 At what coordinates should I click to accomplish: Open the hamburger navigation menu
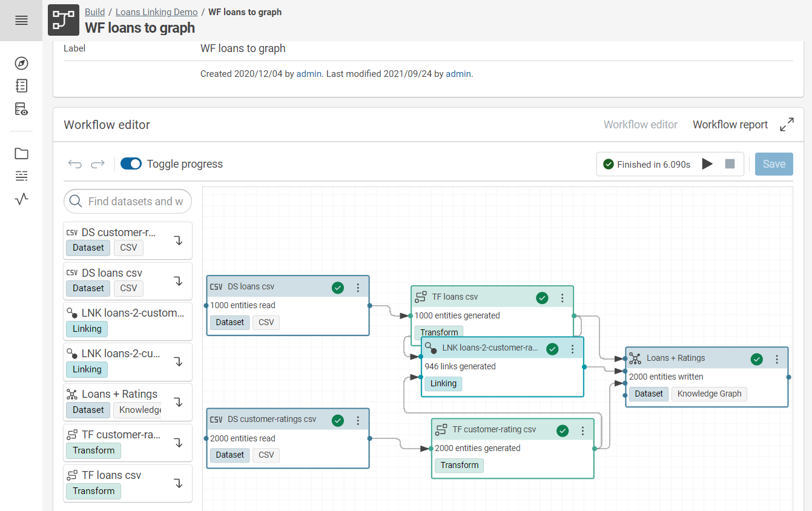coord(21,20)
